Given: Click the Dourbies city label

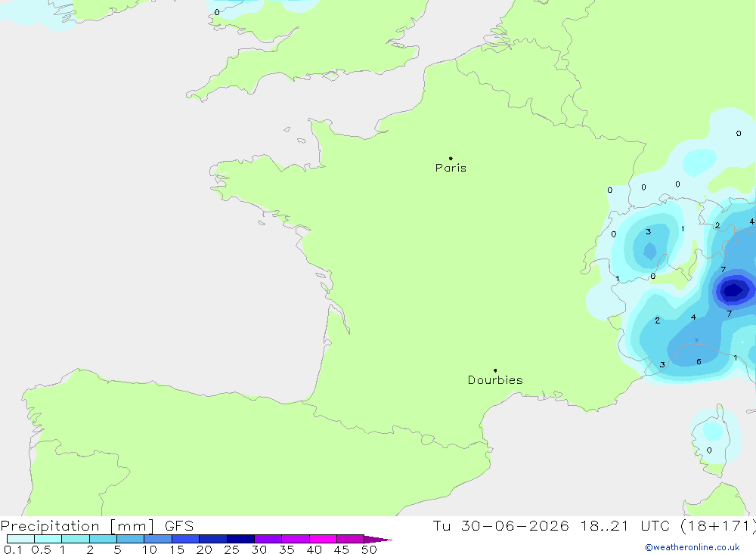Looking at the screenshot, I should [x=495, y=380].
